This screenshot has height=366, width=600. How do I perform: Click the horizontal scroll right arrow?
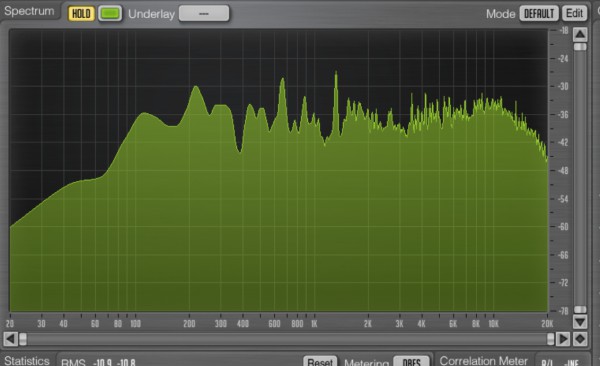tap(563, 339)
